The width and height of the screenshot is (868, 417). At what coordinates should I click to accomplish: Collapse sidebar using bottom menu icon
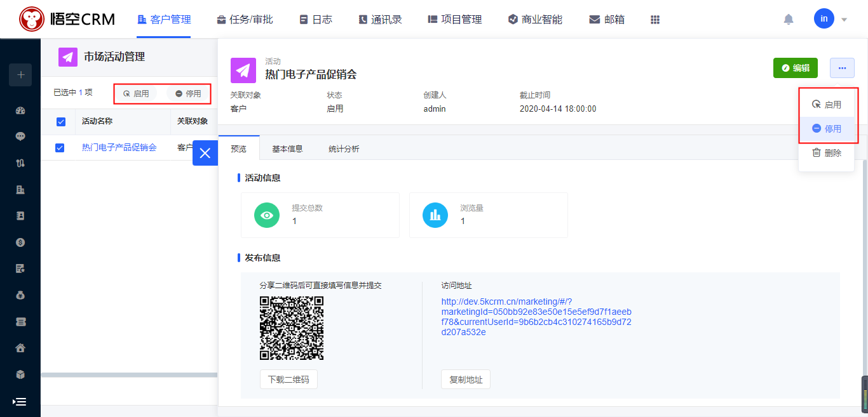pyautogui.click(x=20, y=402)
